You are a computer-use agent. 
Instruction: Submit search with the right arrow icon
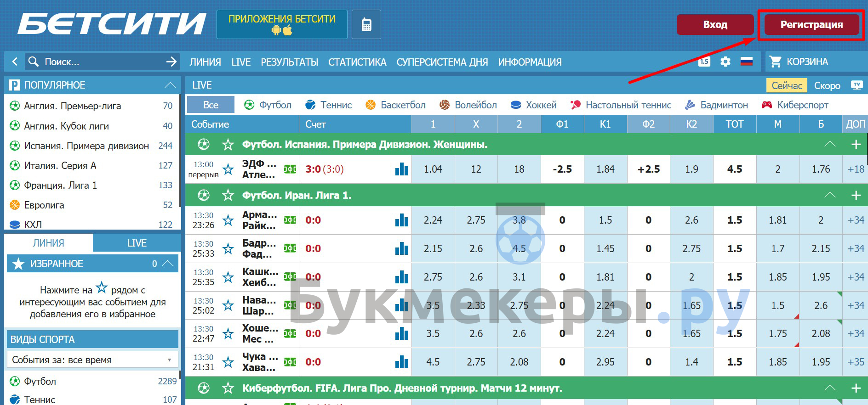(171, 62)
